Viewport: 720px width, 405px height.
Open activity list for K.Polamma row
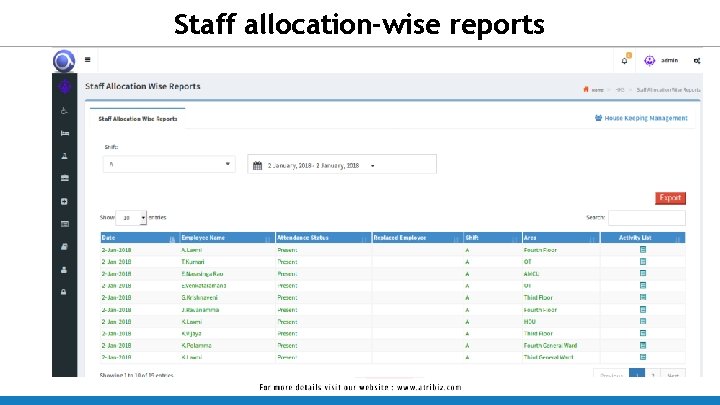[643, 345]
